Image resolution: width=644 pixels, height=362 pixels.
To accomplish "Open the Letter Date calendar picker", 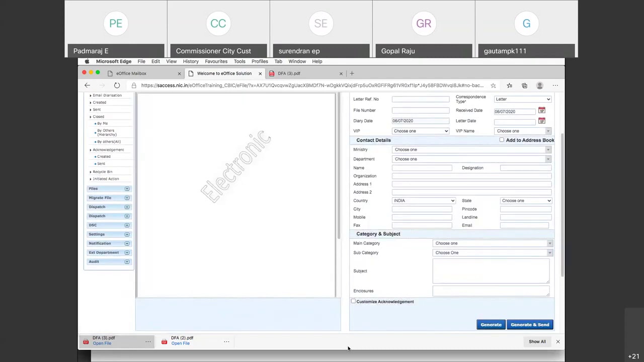I will [x=541, y=121].
